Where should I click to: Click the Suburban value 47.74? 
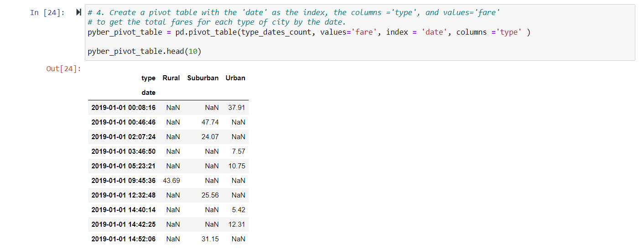210,122
